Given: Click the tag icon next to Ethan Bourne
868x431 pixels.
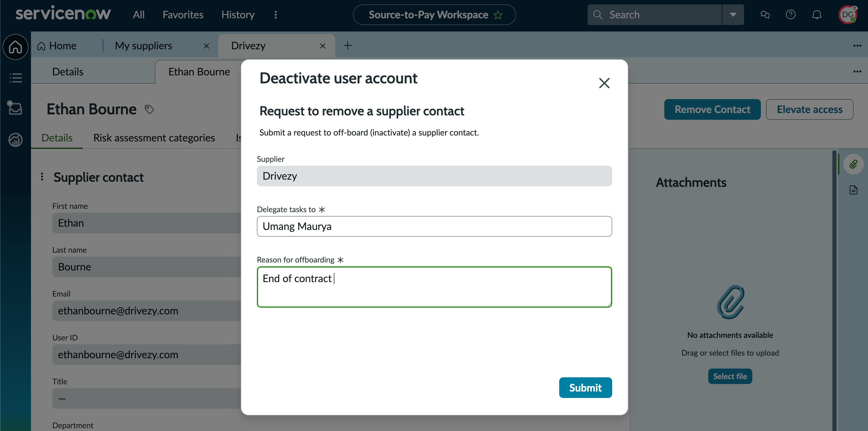Looking at the screenshot, I should click(x=149, y=109).
